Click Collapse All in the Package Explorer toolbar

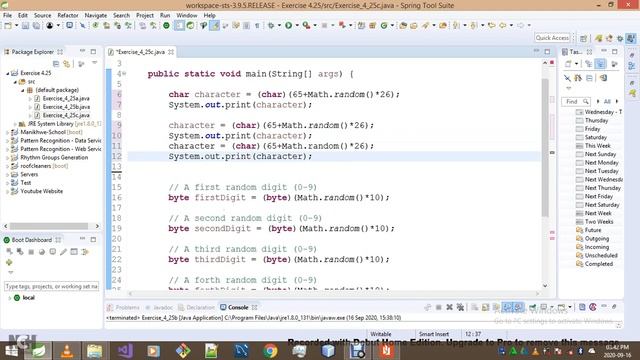[56, 64]
